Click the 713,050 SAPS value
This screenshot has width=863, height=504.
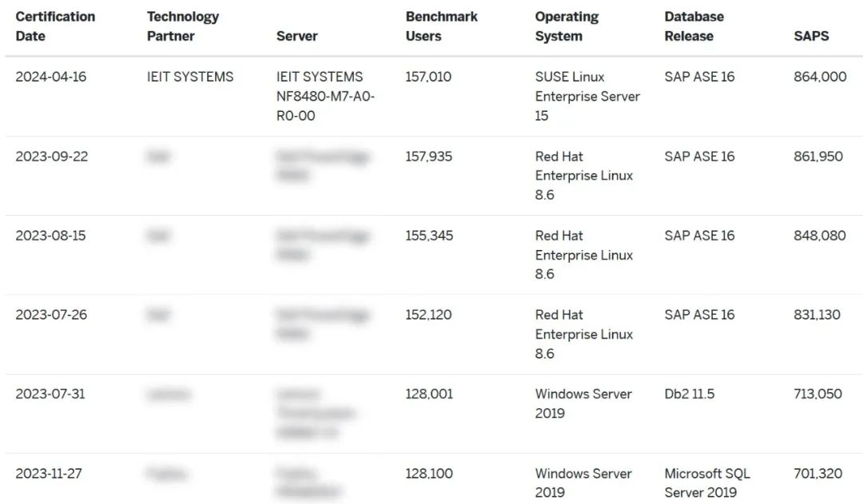click(817, 394)
